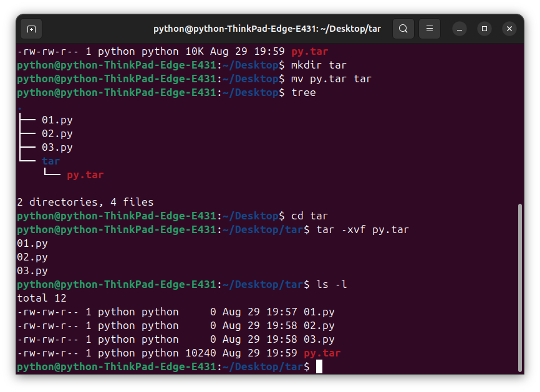Open the terminal search
Image resolution: width=540 pixels, height=392 pixels.
pyautogui.click(x=403, y=29)
